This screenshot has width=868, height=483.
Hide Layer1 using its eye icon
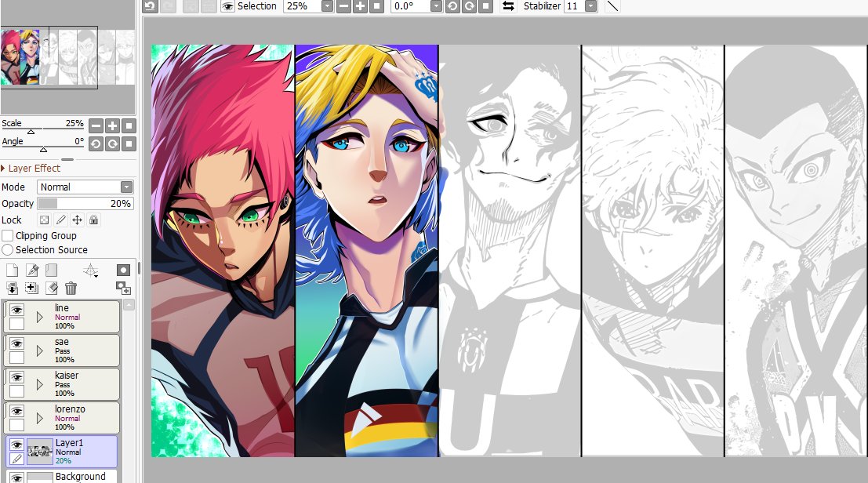(x=16, y=445)
